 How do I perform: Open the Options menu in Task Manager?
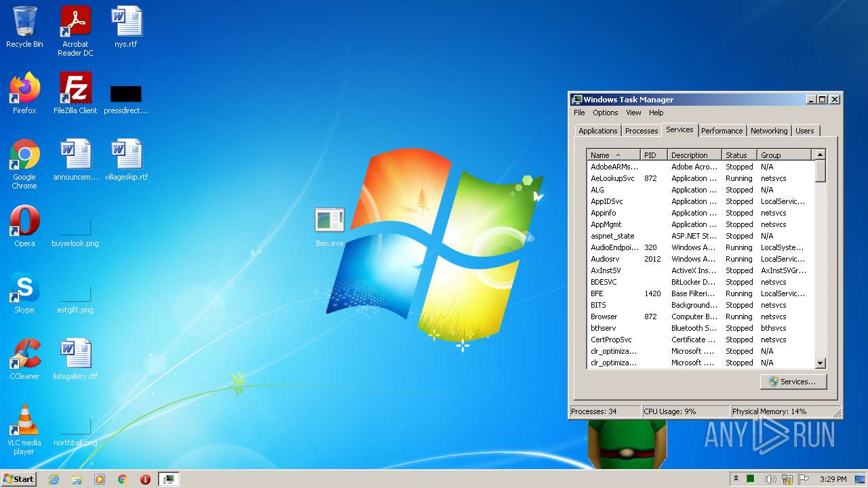[605, 113]
